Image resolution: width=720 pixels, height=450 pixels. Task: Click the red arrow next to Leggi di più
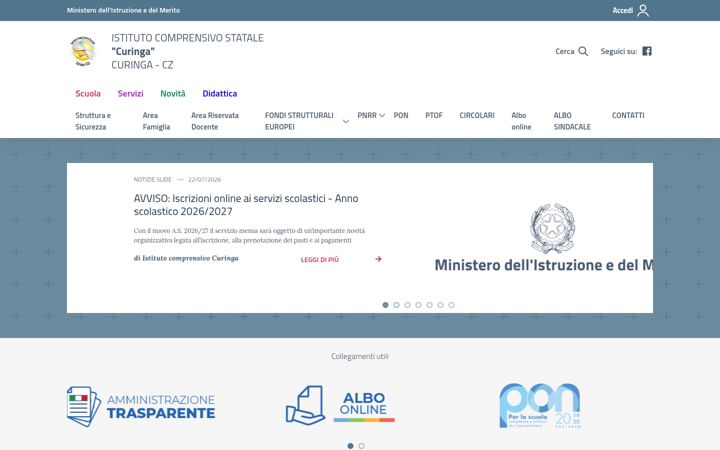coord(378,259)
